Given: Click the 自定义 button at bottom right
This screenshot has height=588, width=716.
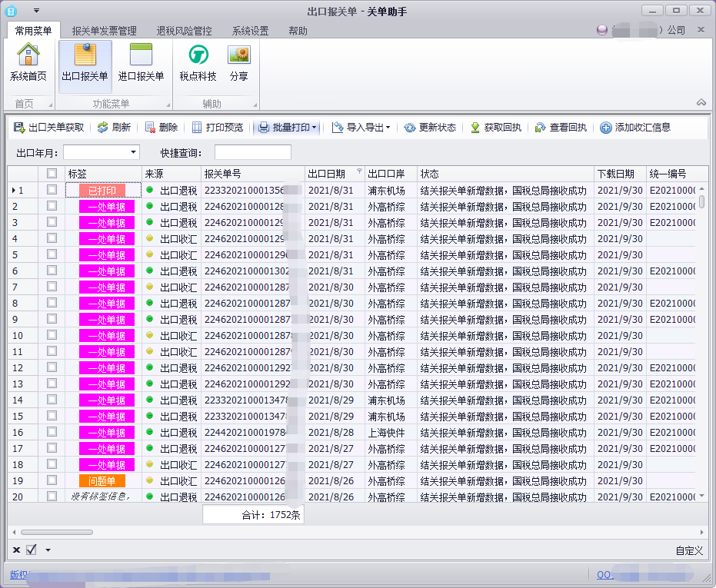Looking at the screenshot, I should pyautogui.click(x=689, y=550).
